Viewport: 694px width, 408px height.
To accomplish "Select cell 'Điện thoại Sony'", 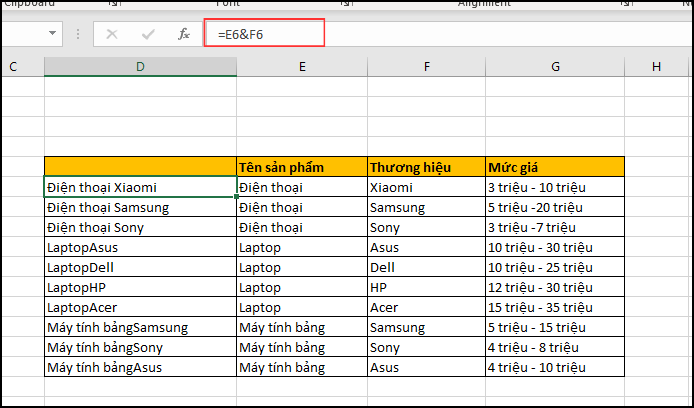I will [x=140, y=227].
